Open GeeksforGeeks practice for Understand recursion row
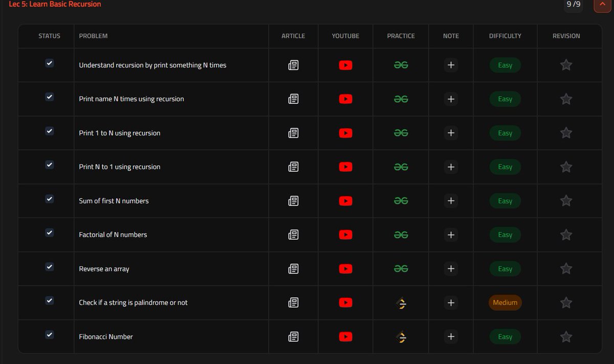The height and width of the screenshot is (364, 614). 401,65
